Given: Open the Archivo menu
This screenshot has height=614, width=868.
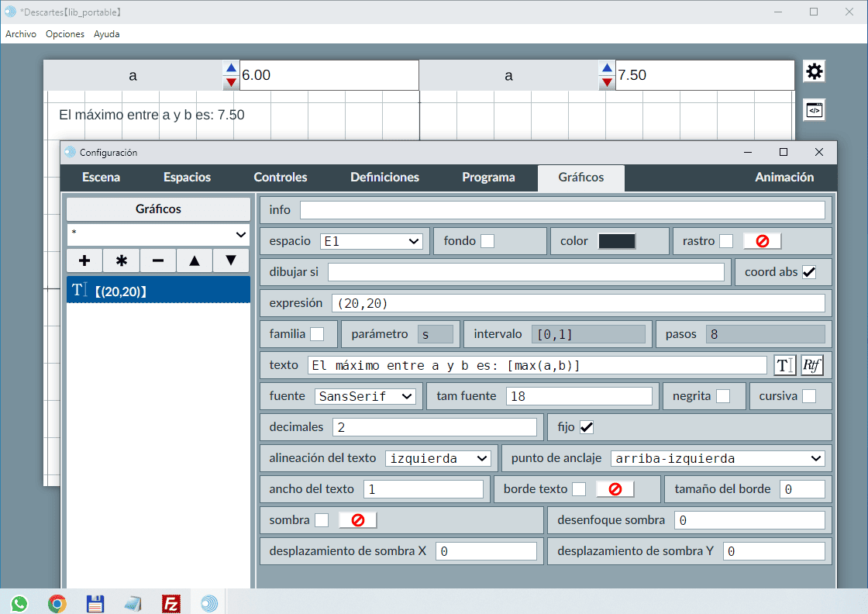Looking at the screenshot, I should (x=21, y=34).
